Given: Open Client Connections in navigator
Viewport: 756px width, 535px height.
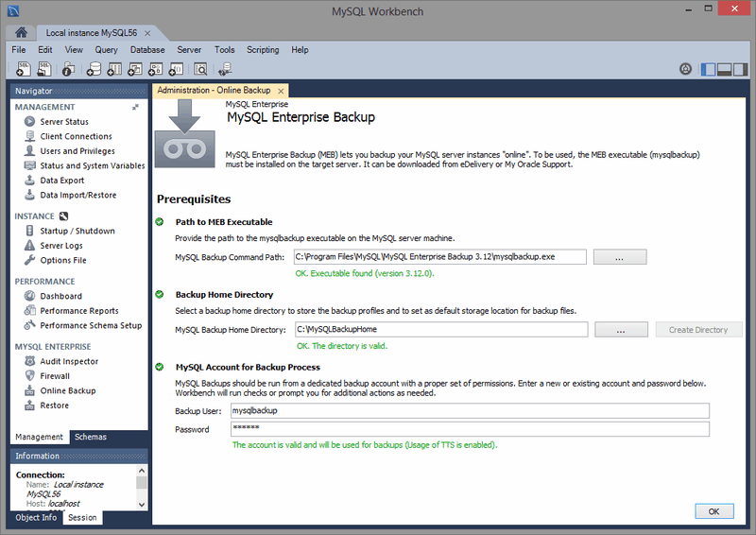Looking at the screenshot, I should (76, 136).
